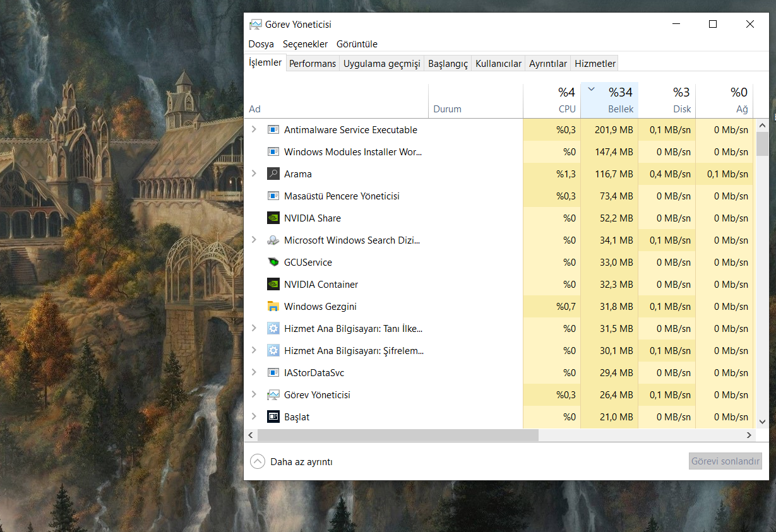
Task: Switch to the Performans tab
Action: (x=313, y=64)
